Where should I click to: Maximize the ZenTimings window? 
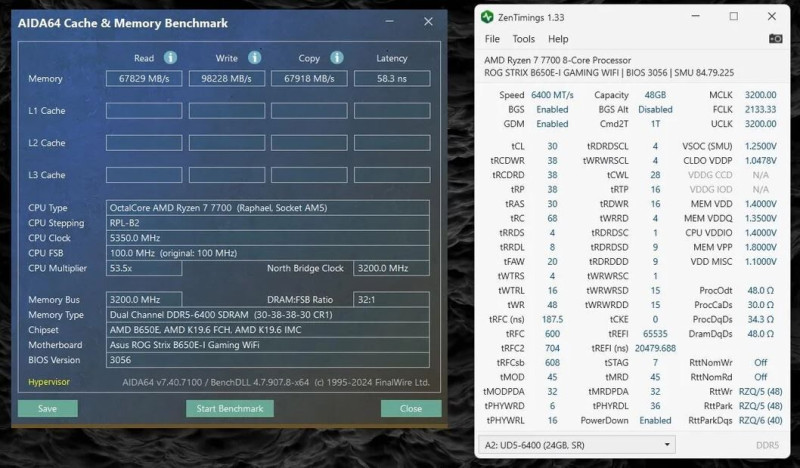[733, 16]
